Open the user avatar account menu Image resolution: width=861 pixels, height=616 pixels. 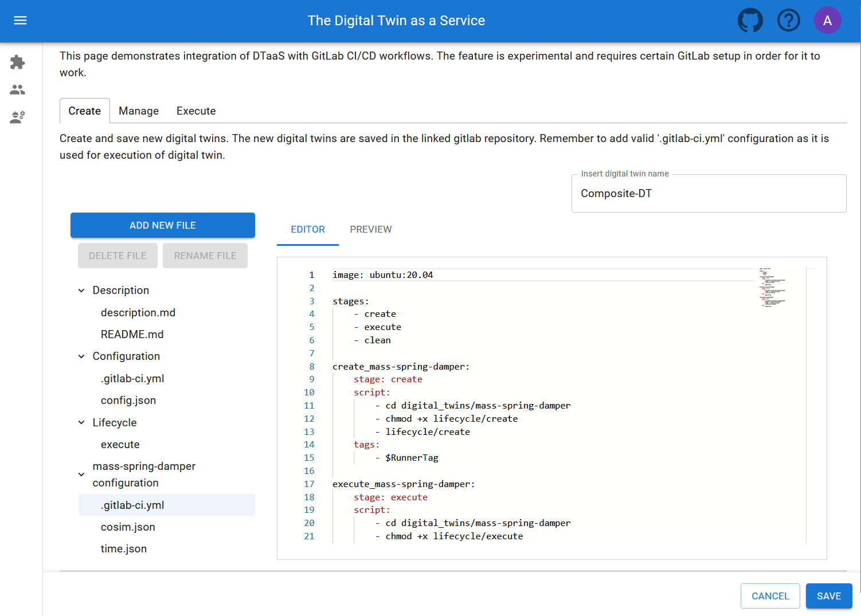click(x=827, y=21)
